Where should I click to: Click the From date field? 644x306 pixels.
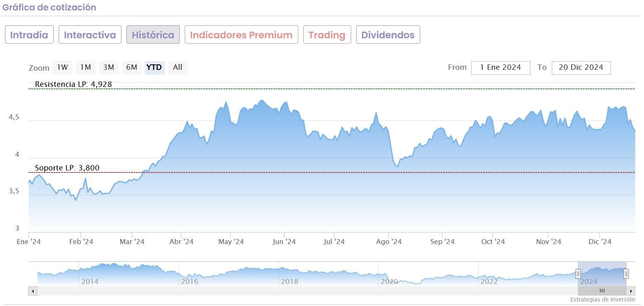500,67
